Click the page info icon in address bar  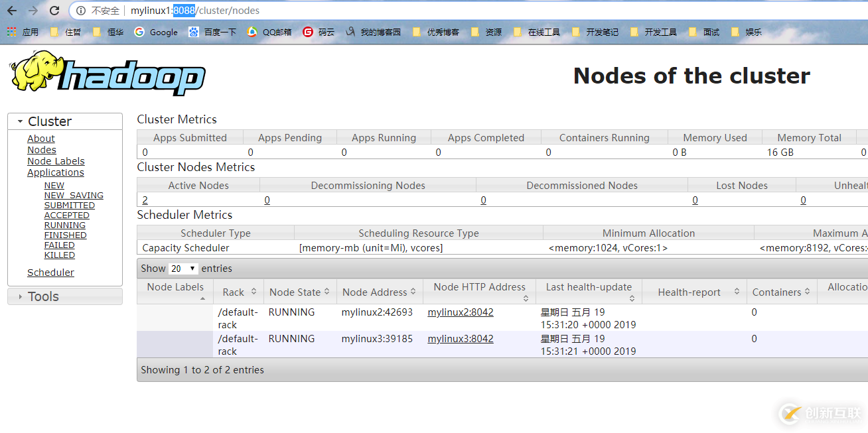click(x=80, y=11)
